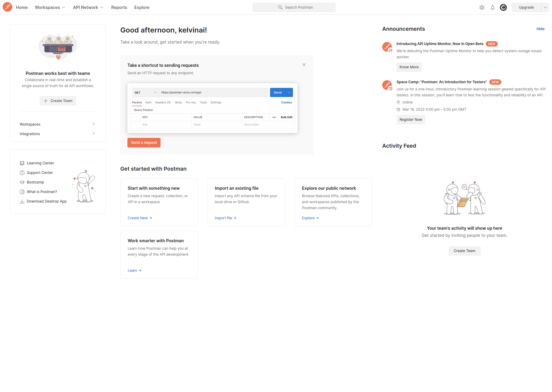
Task: Click the Download Desktop App link
Action: point(47,201)
